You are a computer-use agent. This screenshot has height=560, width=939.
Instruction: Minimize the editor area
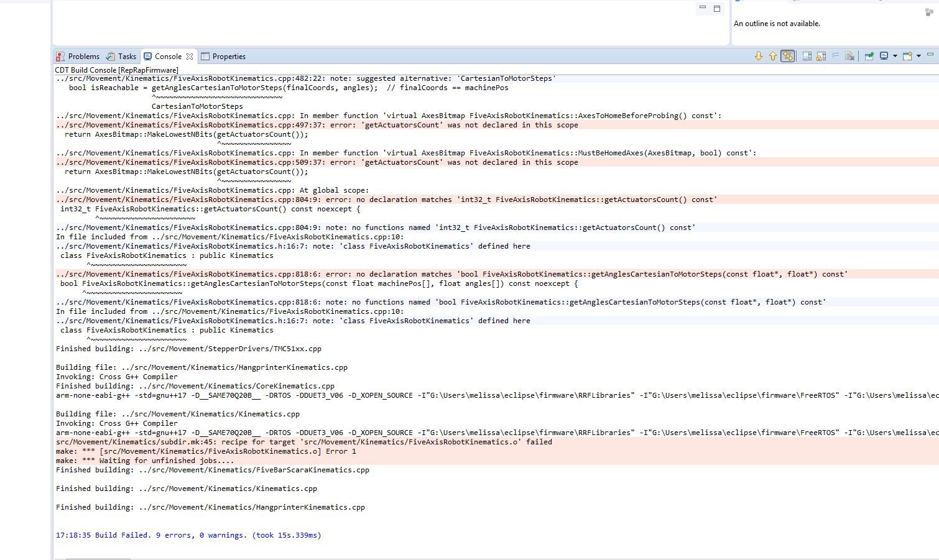[x=703, y=7]
